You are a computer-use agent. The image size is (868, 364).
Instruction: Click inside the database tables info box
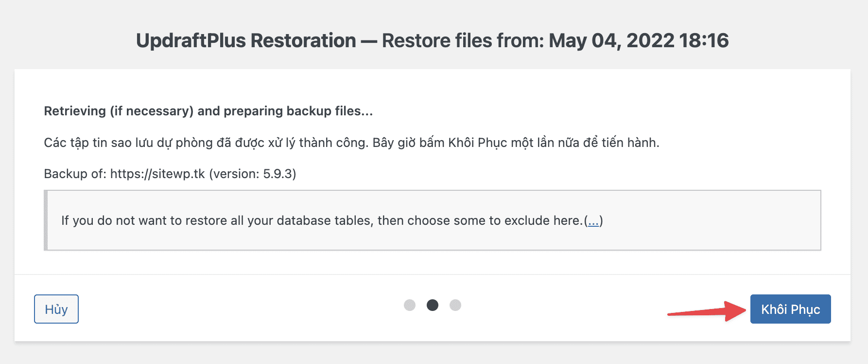433,220
